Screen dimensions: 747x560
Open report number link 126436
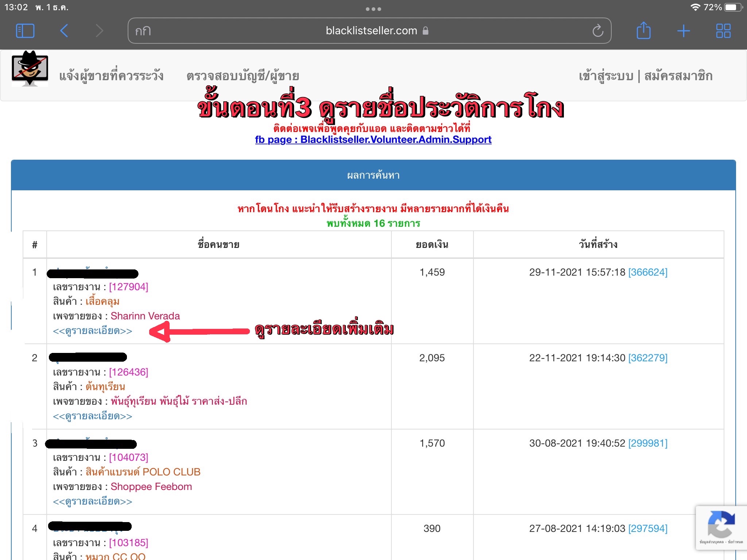pyautogui.click(x=128, y=372)
